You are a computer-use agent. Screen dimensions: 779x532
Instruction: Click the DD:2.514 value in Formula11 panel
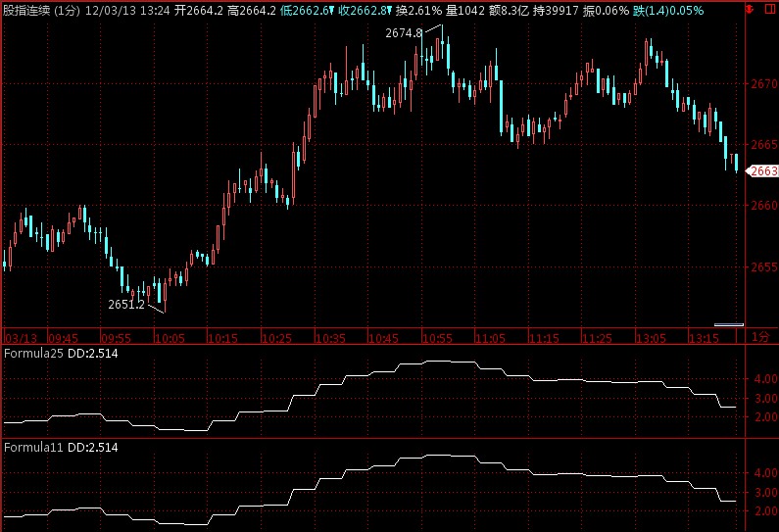click(92, 448)
